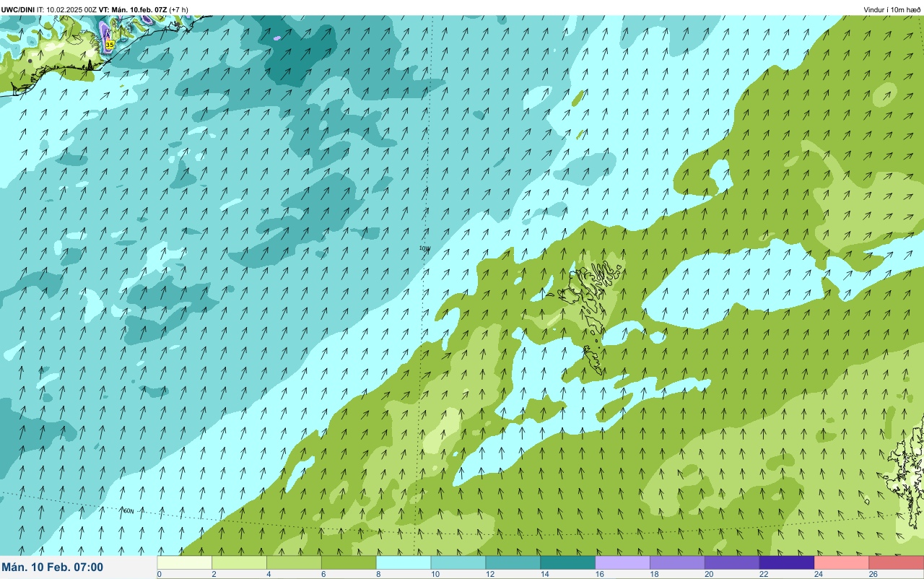Click the cyan 10–12 legend swatch
Viewport: 924px width, 579px height.
(x=458, y=562)
